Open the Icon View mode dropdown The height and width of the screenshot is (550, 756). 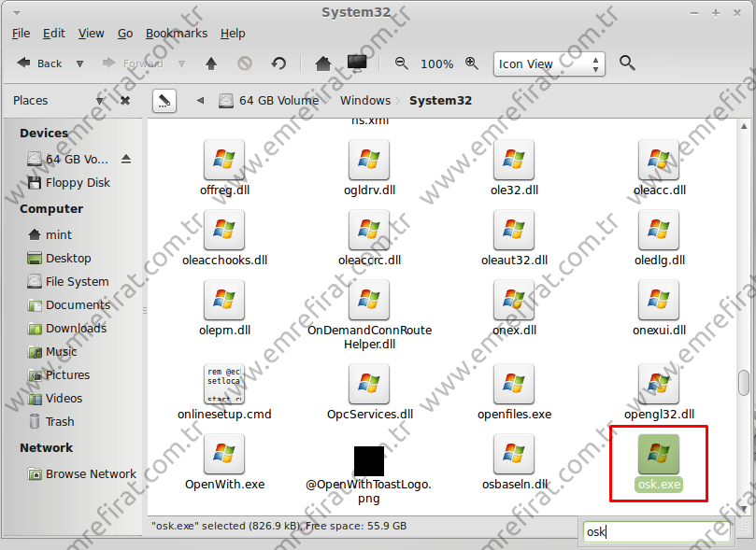tap(549, 63)
